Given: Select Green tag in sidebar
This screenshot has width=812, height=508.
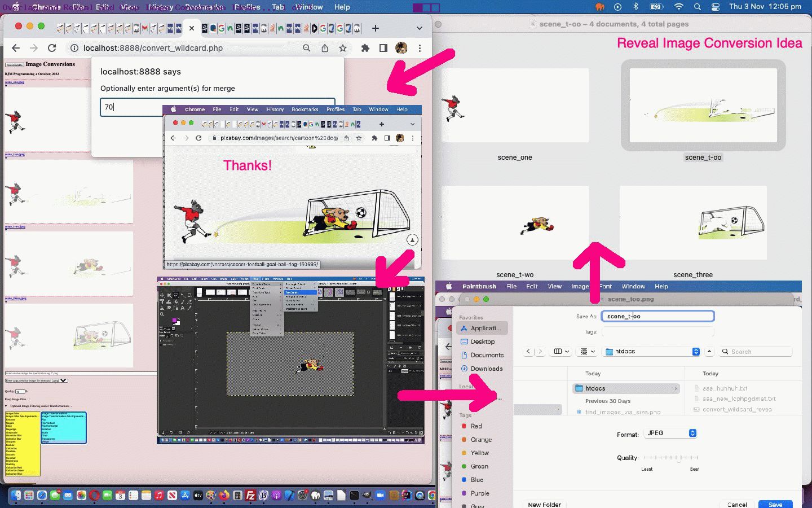Looking at the screenshot, I should click(x=475, y=466).
